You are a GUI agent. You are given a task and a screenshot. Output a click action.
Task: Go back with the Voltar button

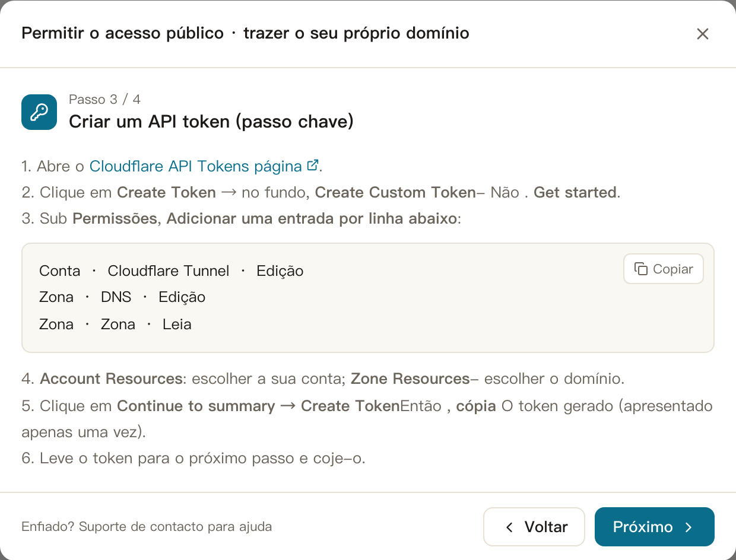tap(534, 527)
